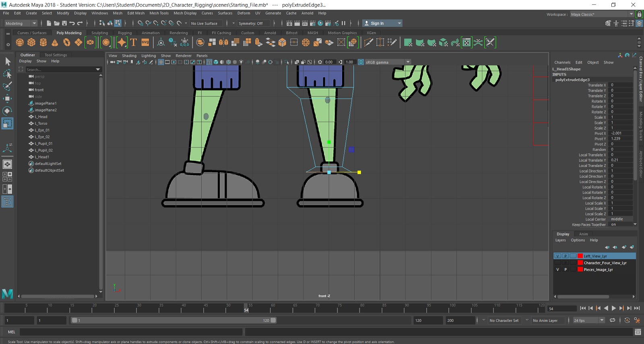The image size is (644, 344).
Task: Click the polygon Type text tool
Action: 134,42
